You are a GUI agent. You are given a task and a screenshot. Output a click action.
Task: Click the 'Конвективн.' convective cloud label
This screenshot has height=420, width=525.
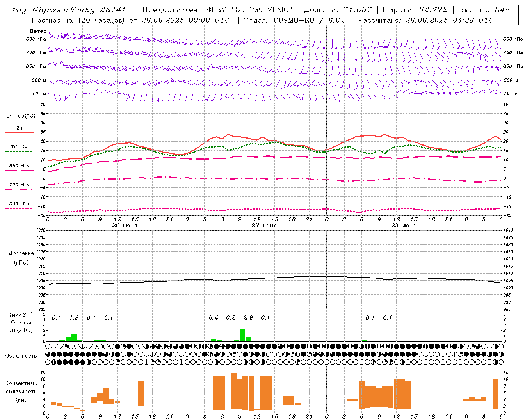pos(21,383)
